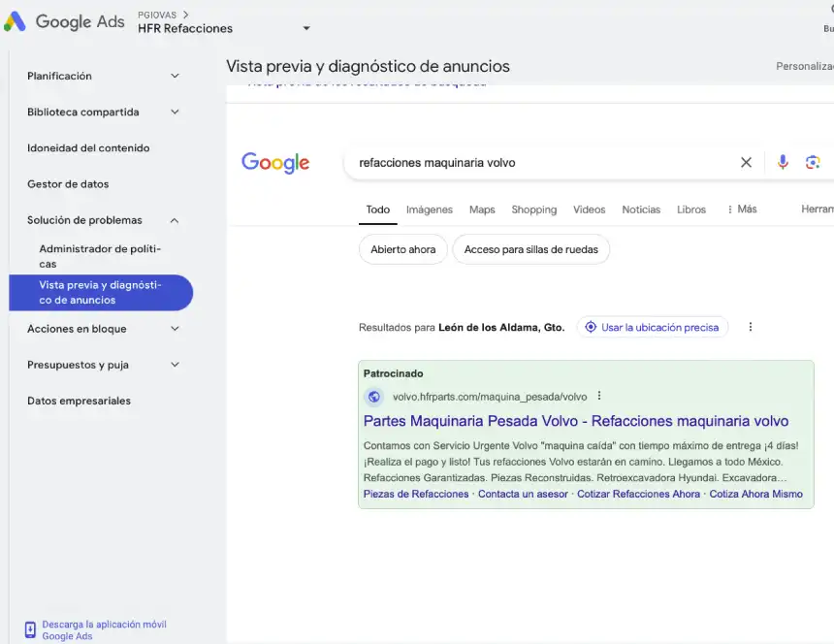The height and width of the screenshot is (644, 834).
Task: Click Acceso para sillas de ruedas chip
Action: [x=530, y=249]
